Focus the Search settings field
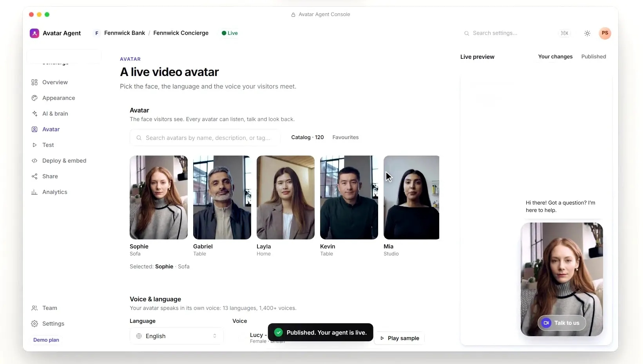643x364 pixels. (516, 33)
